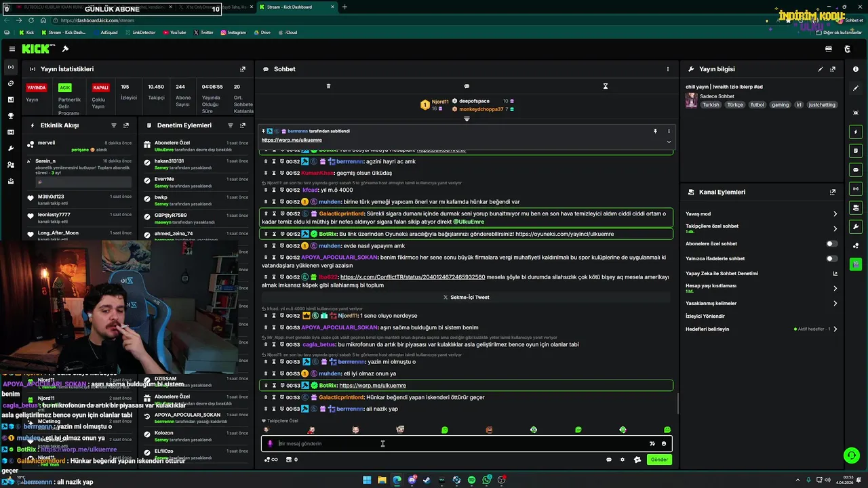Screen dimensions: 868x488
Task: Open the community users icon in the left sidebar
Action: tap(10, 165)
